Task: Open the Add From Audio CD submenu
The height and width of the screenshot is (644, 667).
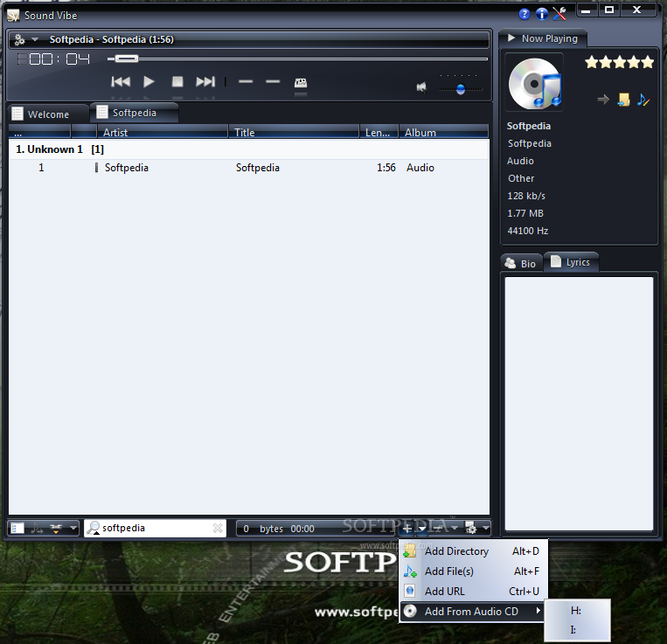Action: (472, 612)
